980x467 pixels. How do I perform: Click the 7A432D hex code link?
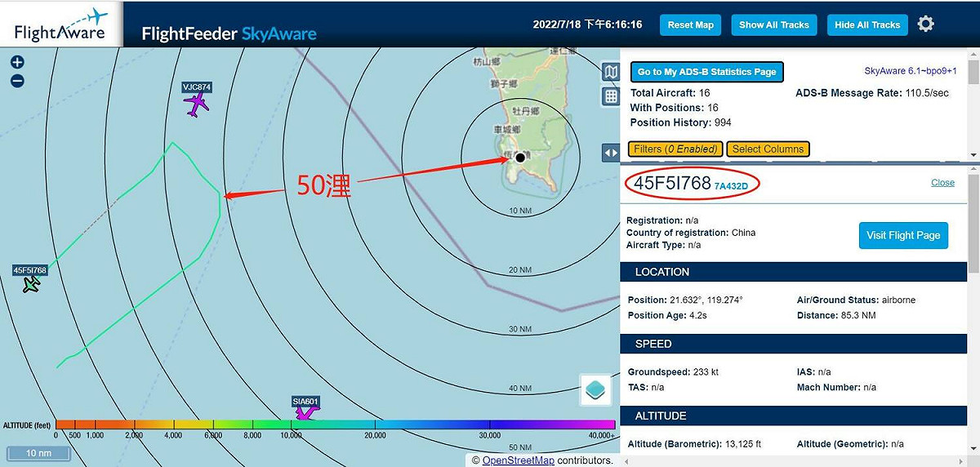(731, 185)
